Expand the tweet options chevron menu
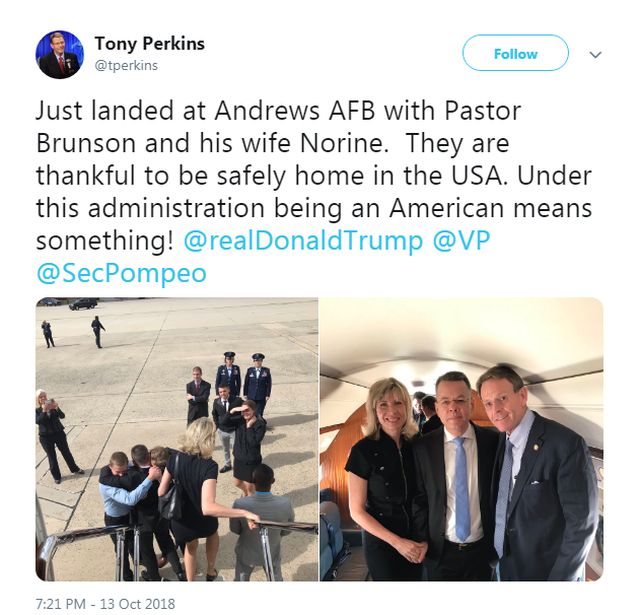Screen dimensions: 640x615 tap(596, 55)
